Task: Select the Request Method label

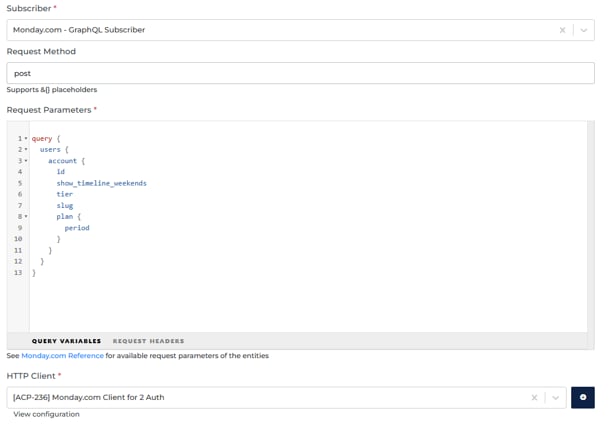Action: pos(41,51)
